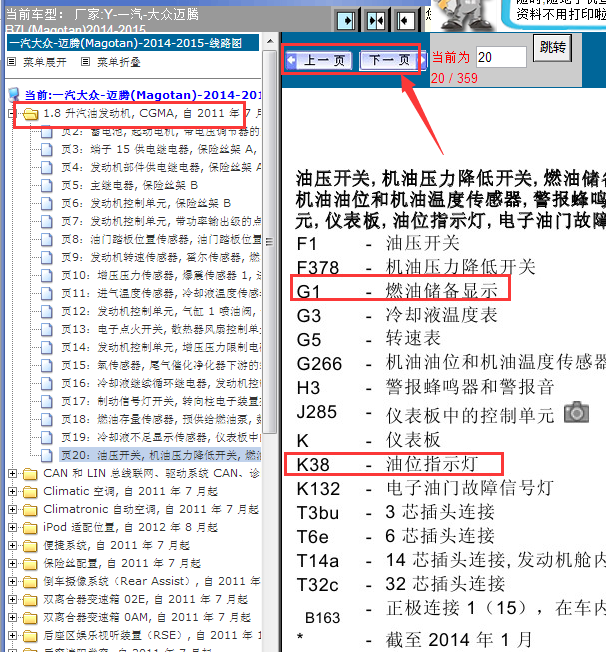Open 页14: 发动机控制单元, 增压压力限制

pos(161,347)
